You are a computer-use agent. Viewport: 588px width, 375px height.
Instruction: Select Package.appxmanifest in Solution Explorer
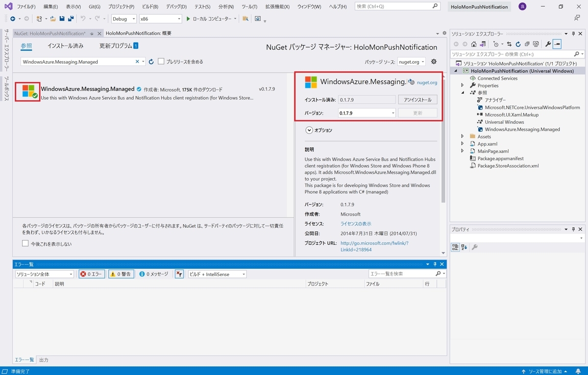point(500,159)
